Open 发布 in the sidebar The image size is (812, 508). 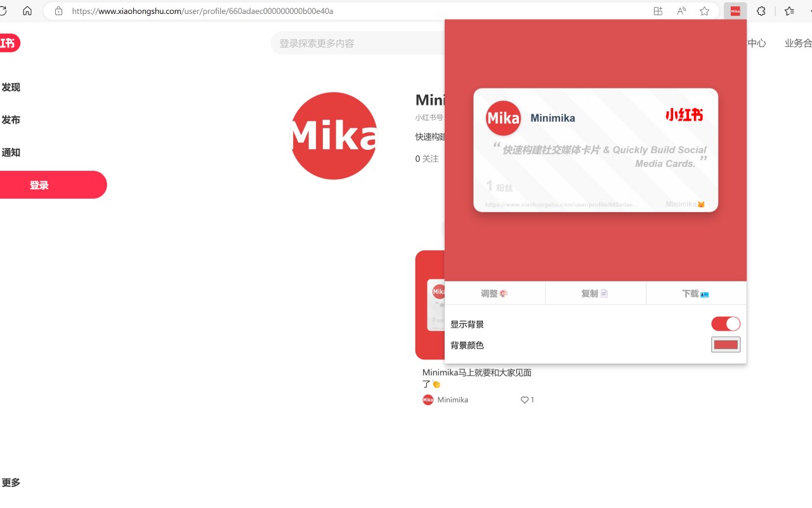(x=11, y=120)
